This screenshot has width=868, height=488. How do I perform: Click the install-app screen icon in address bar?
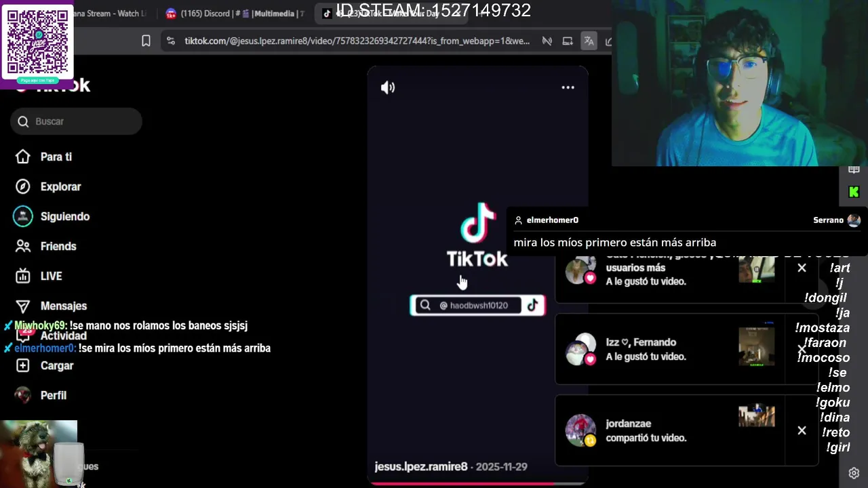pos(568,41)
